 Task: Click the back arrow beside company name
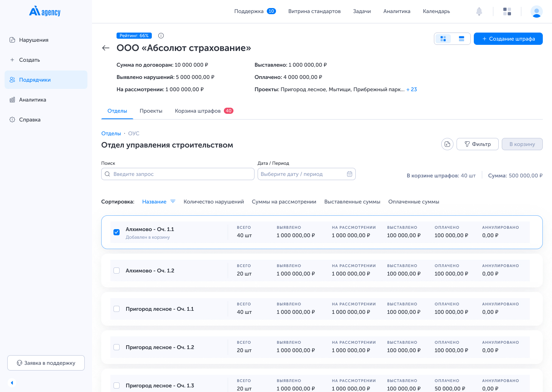coord(106,48)
